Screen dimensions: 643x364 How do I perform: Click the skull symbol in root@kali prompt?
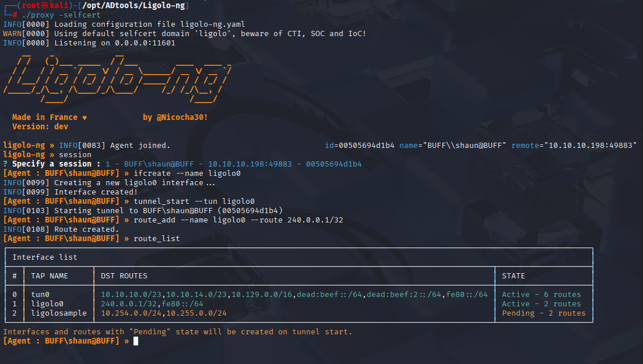tap(45, 5)
